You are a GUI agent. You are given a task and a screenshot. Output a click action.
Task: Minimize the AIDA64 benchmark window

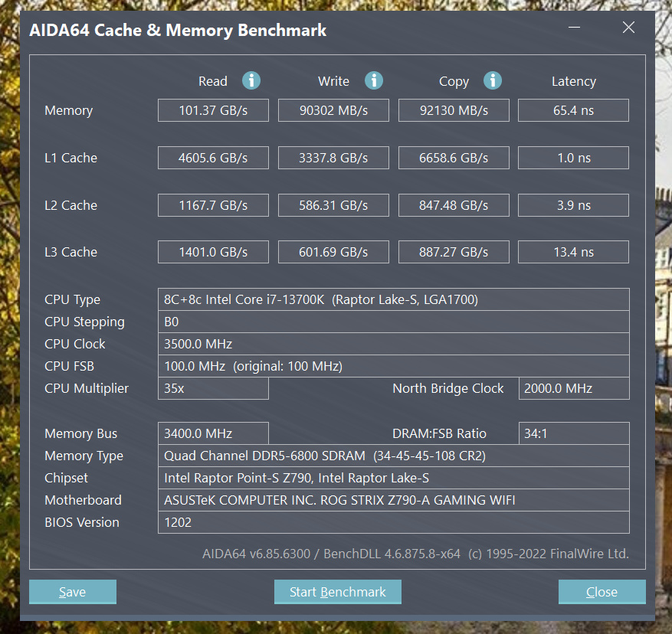(x=574, y=28)
